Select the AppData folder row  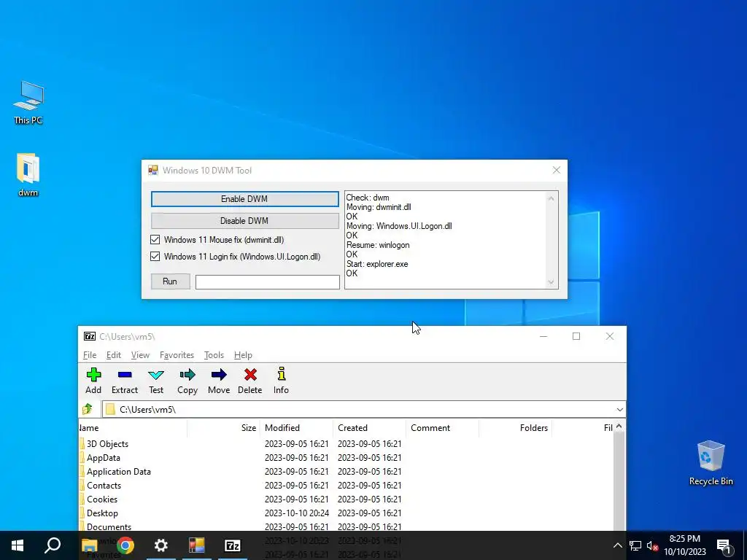coord(346,458)
